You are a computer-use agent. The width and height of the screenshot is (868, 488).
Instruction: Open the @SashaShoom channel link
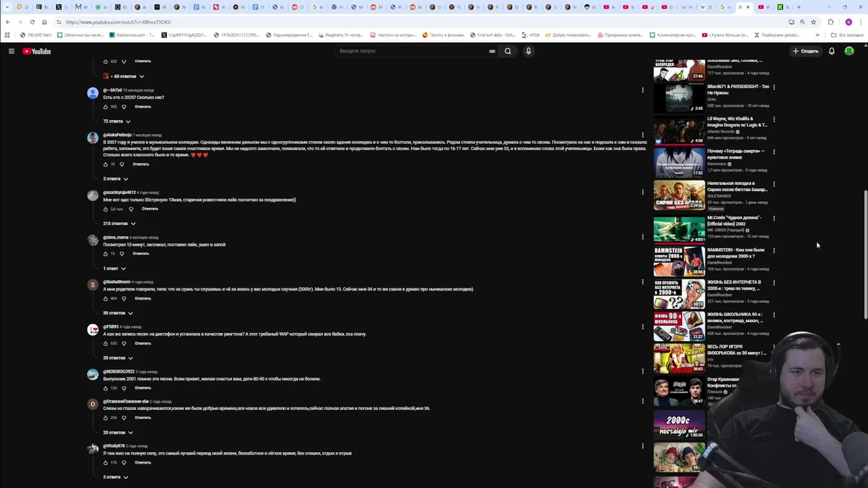117,282
